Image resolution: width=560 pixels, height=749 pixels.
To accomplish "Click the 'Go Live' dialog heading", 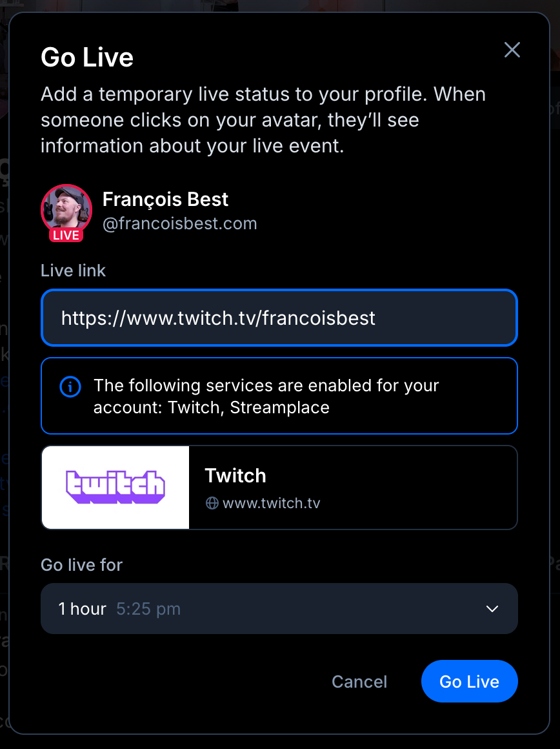I will (87, 58).
